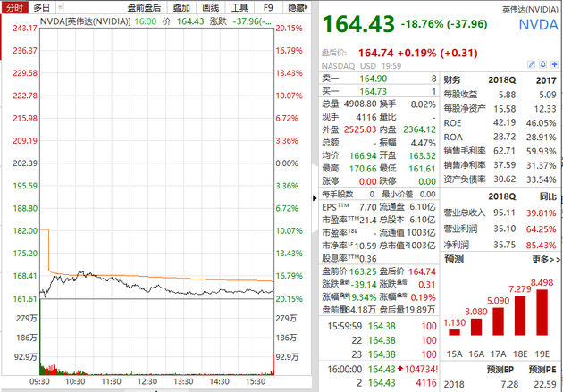Click the 营业利润 value 35.10

click(x=505, y=229)
